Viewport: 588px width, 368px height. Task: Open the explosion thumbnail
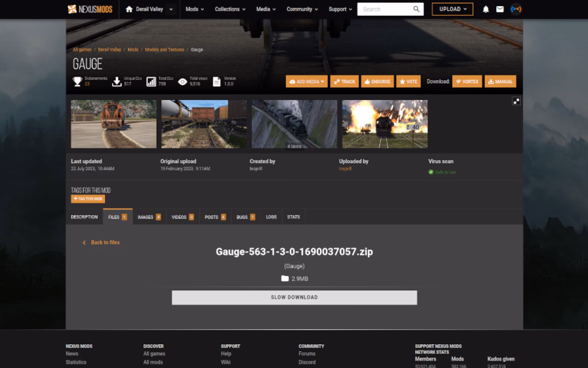coord(385,124)
